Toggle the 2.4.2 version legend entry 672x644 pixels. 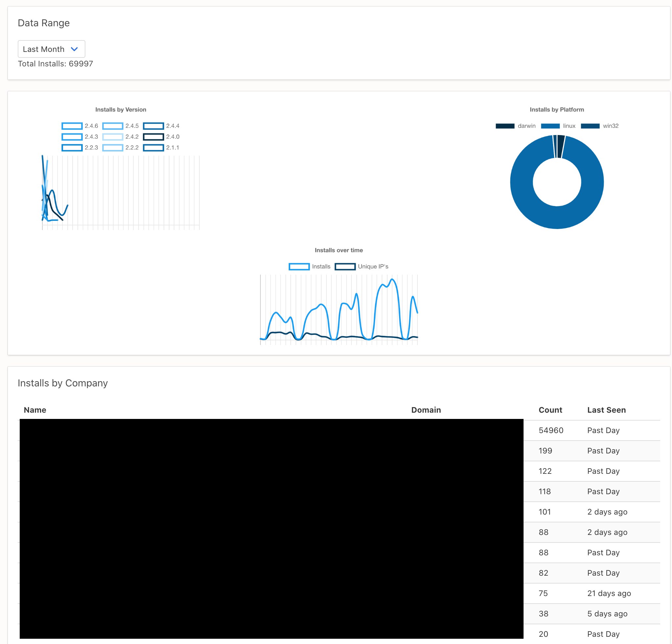tap(112, 137)
